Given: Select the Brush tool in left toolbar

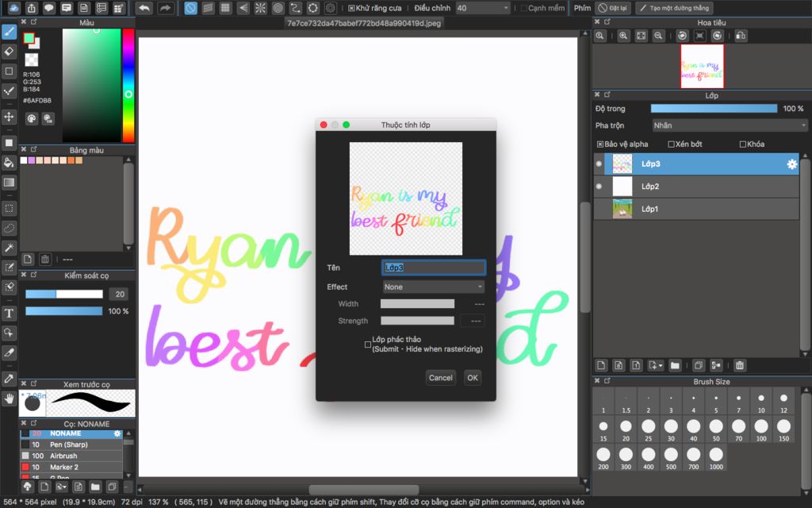Looking at the screenshot, I should click(10, 32).
